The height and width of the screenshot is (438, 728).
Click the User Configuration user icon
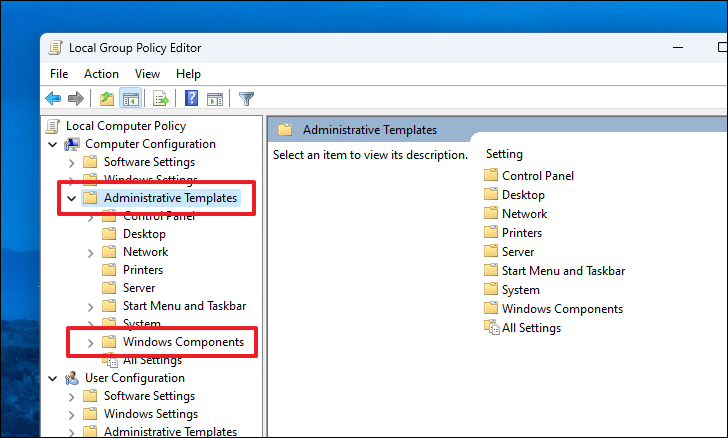point(72,378)
